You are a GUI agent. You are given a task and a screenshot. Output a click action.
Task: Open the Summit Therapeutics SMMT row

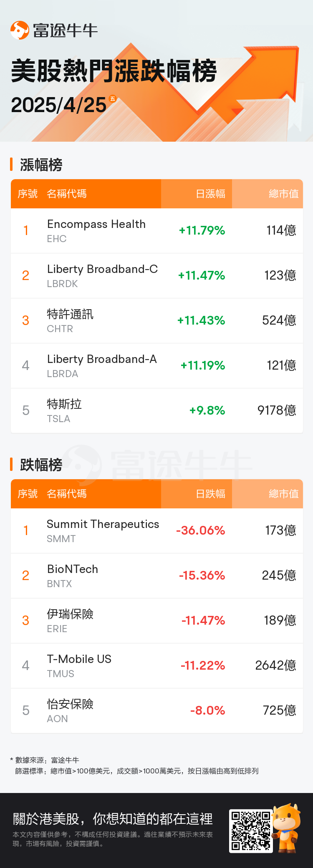pos(157,531)
